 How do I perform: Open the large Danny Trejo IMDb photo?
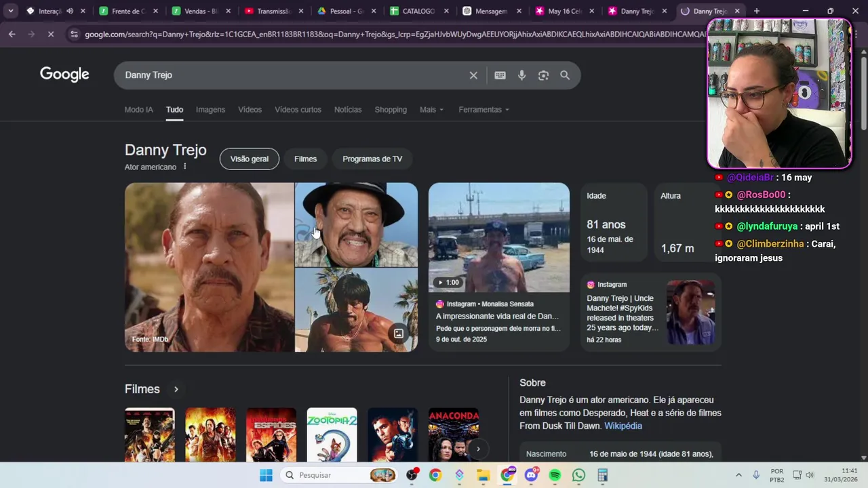(209, 267)
